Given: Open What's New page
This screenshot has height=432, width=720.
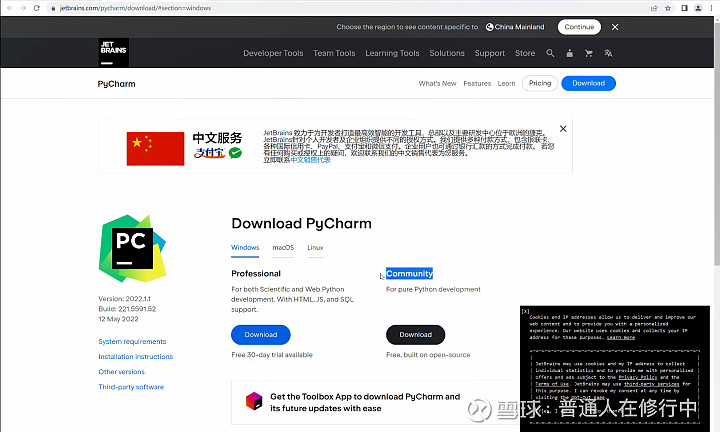Looking at the screenshot, I should click(x=437, y=84).
